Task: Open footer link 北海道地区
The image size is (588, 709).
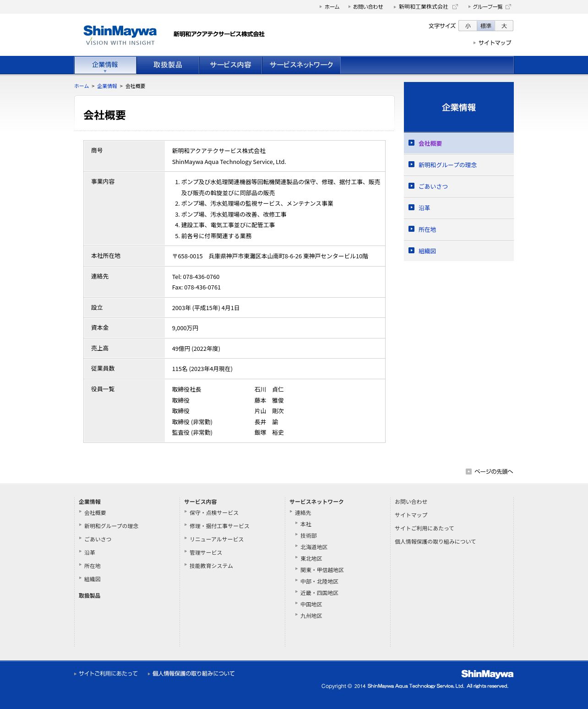Action: [314, 547]
